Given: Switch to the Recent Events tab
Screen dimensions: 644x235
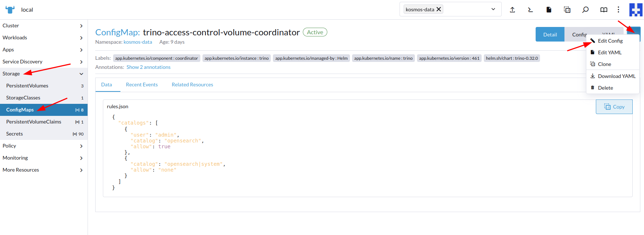Looking at the screenshot, I should 142,85.
